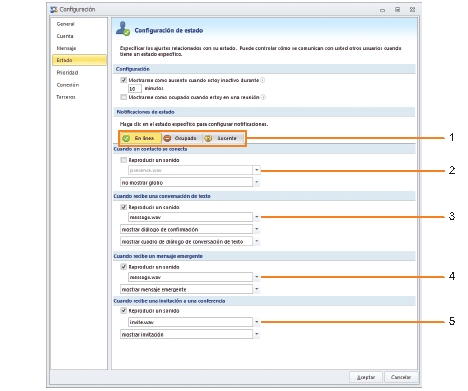468x391 pixels.
Task: Click the Aceptar button
Action: pos(366,377)
